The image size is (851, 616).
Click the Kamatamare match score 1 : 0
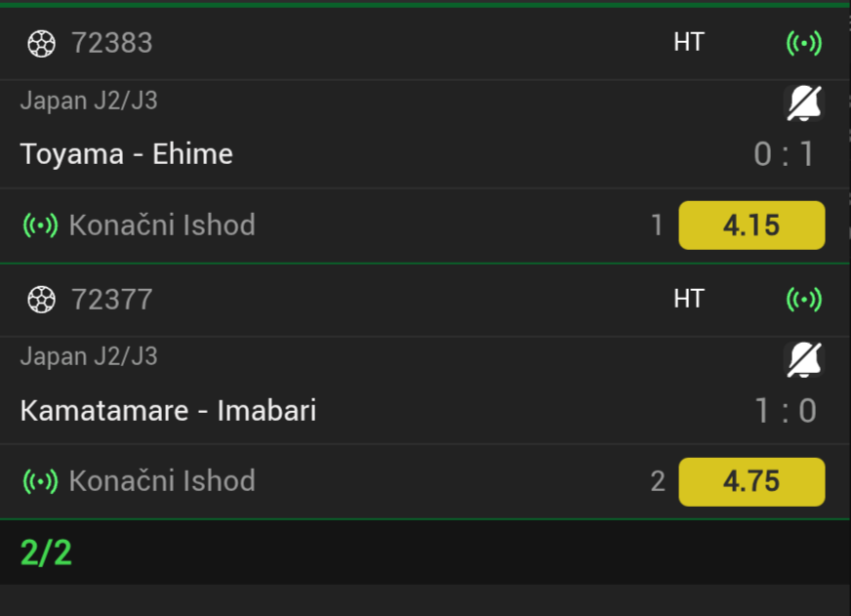784,410
